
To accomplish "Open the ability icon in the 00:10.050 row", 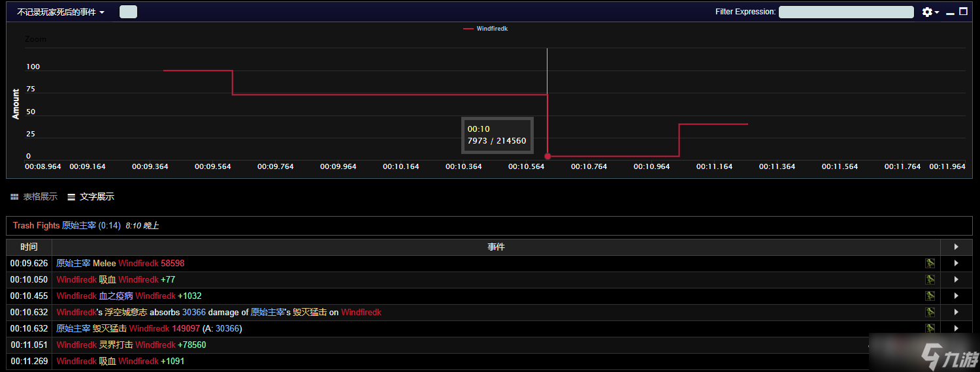I will (930, 279).
